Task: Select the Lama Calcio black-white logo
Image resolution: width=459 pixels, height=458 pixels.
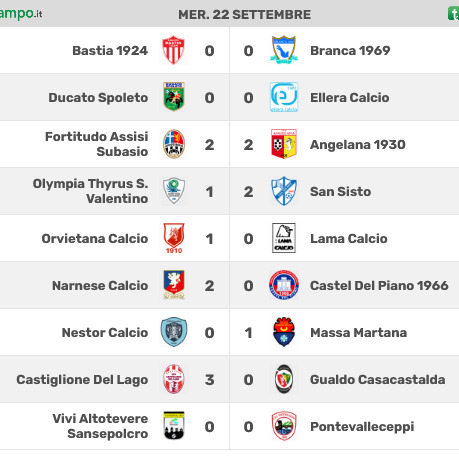Action: (x=284, y=238)
